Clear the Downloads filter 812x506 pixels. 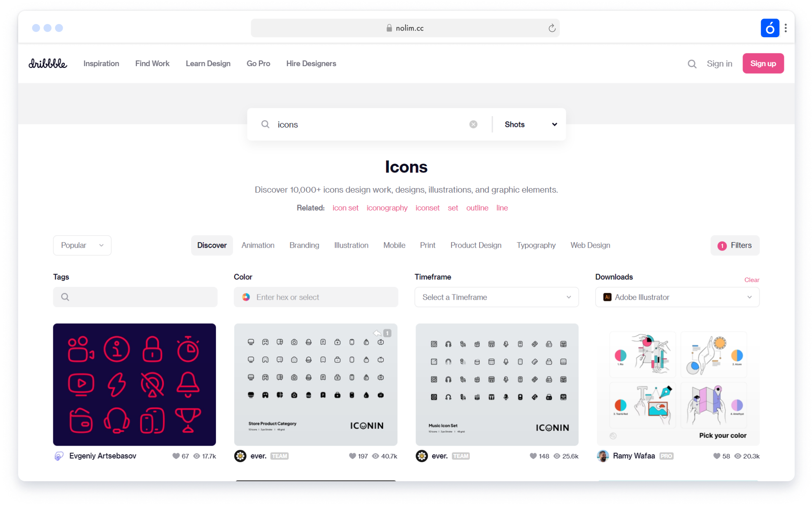(x=752, y=280)
